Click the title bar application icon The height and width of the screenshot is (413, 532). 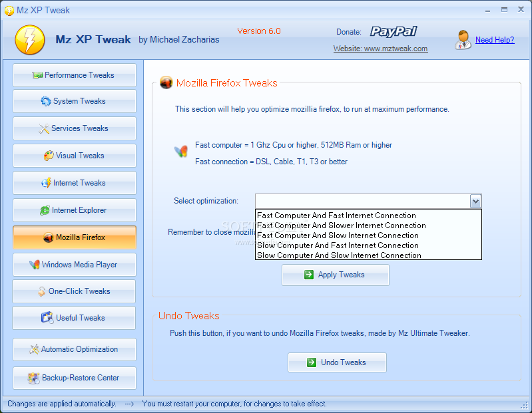tap(9, 11)
